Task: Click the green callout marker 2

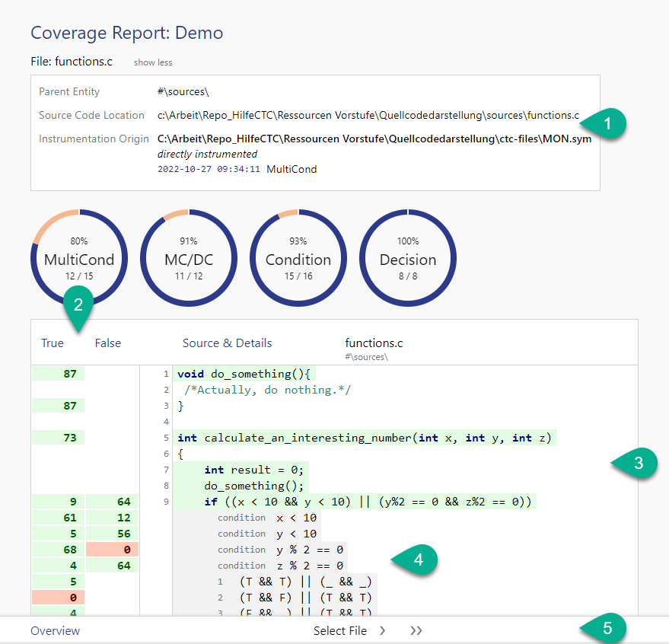Action: pos(78,303)
